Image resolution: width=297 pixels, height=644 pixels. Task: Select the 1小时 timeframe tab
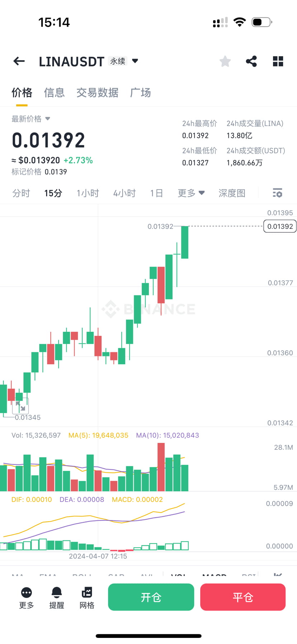point(88,193)
